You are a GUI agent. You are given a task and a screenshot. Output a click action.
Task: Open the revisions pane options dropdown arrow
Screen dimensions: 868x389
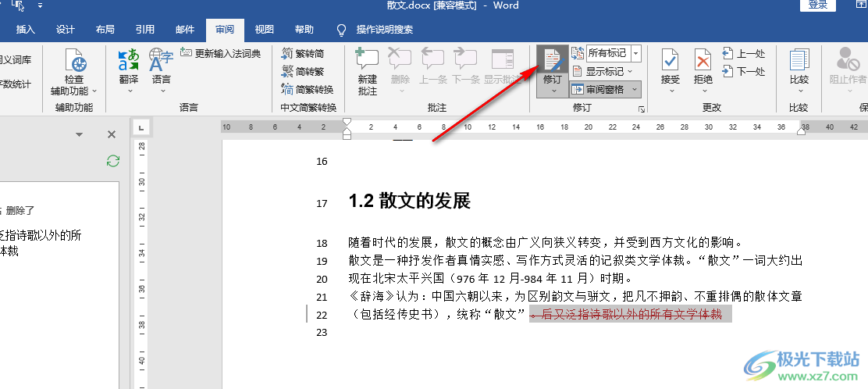79,134
